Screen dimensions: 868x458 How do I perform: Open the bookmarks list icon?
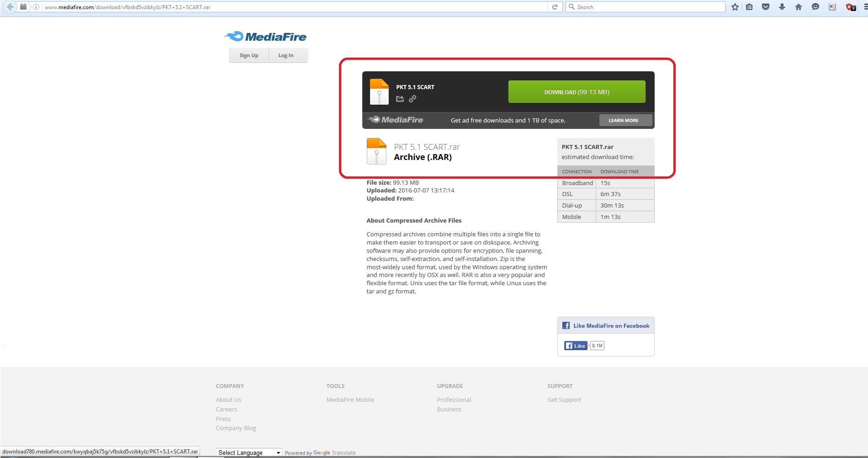coord(749,7)
